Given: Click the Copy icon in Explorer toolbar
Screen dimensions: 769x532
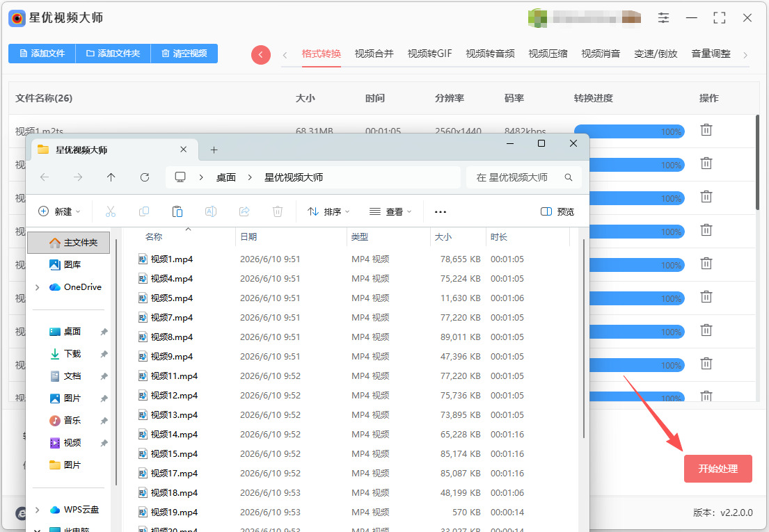Looking at the screenshot, I should [144, 211].
